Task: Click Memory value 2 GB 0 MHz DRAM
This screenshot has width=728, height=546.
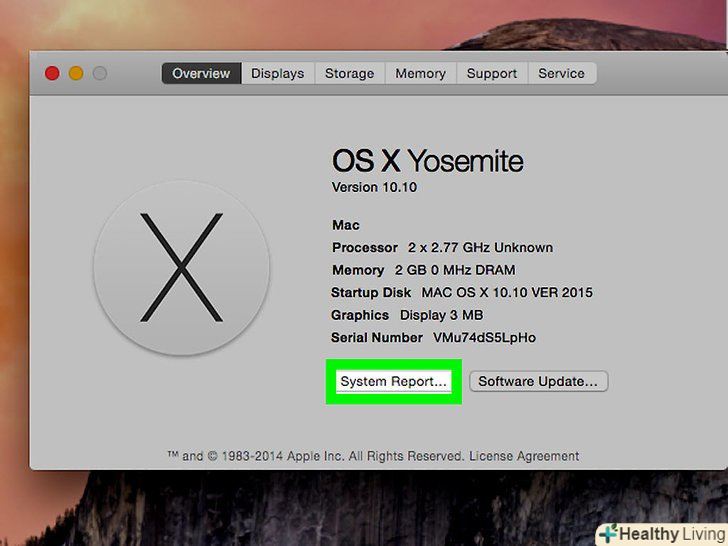Action: (x=455, y=270)
